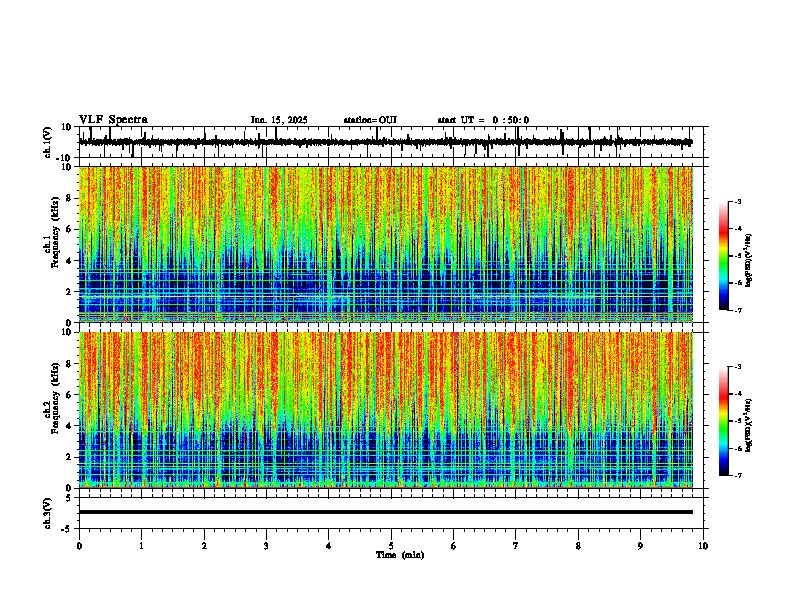
Task: Select the "Jan. 15, 2025" date text
Action: [x=279, y=120]
